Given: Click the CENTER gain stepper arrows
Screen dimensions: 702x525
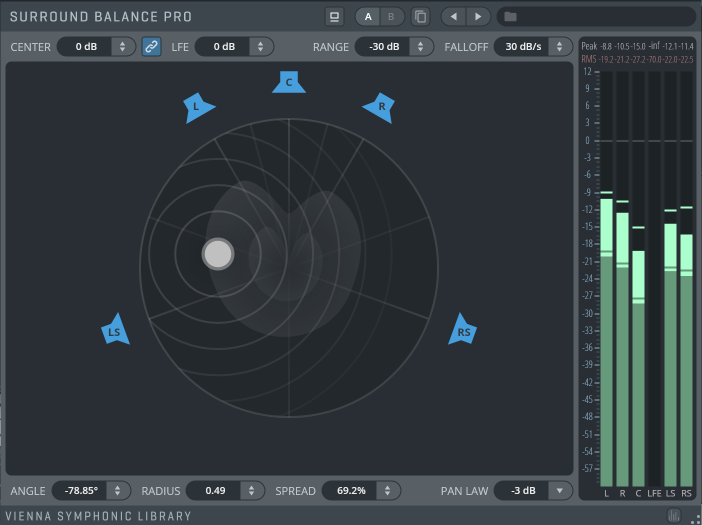Looking at the screenshot, I should click(x=123, y=47).
